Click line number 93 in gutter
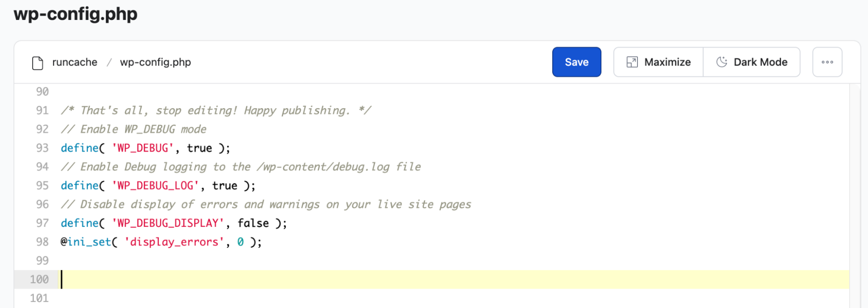Screen dimensions: 868x308 coord(42,148)
